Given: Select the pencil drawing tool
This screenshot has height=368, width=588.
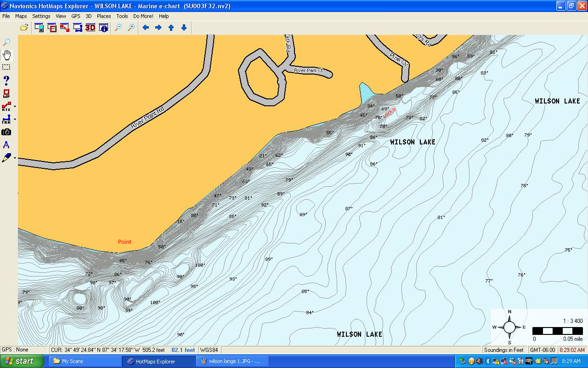Looking at the screenshot, I should [x=6, y=158].
